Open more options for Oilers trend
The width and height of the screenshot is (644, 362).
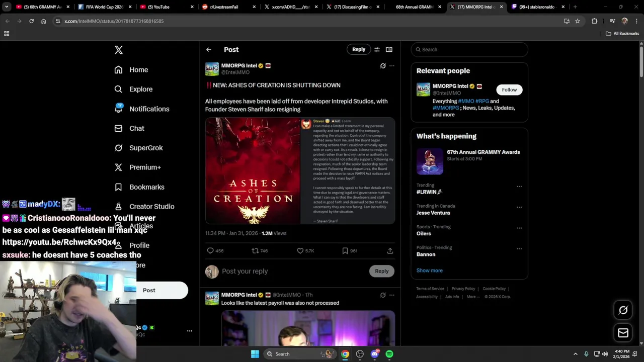(x=519, y=228)
